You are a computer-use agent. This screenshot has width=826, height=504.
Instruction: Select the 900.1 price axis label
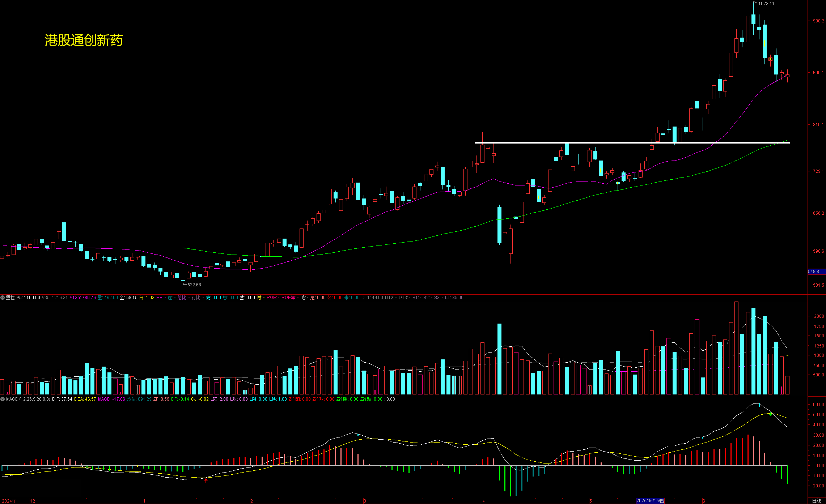818,73
